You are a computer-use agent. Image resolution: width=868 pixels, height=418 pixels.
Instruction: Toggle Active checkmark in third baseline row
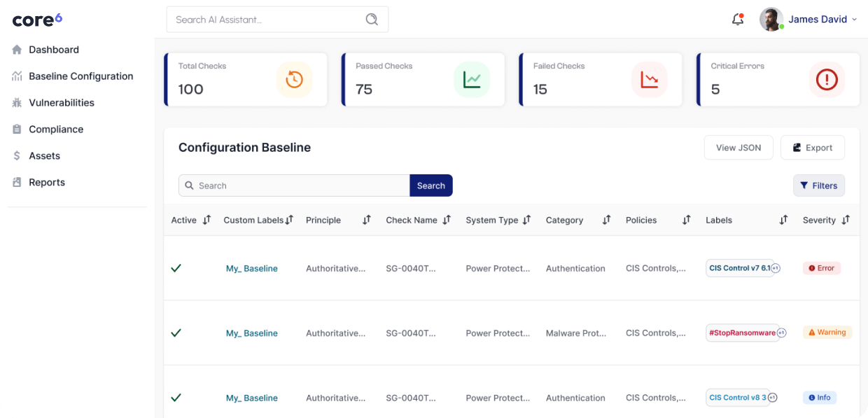(x=176, y=398)
